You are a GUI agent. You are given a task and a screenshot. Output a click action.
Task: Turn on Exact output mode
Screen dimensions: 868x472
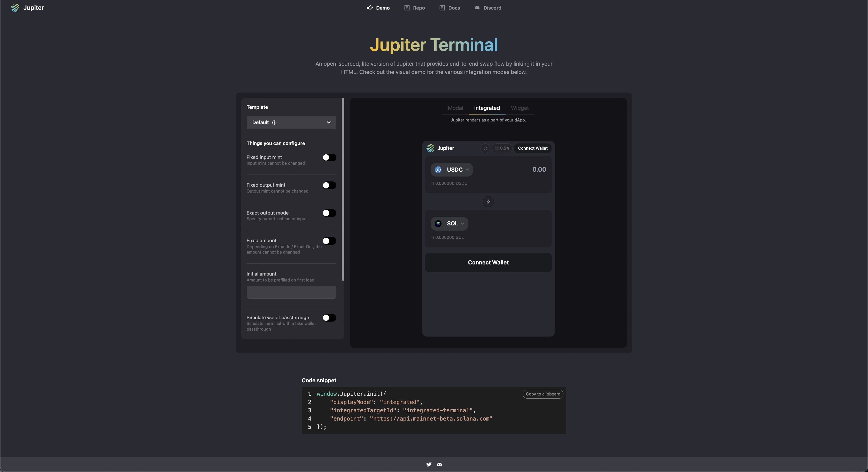[329, 213]
